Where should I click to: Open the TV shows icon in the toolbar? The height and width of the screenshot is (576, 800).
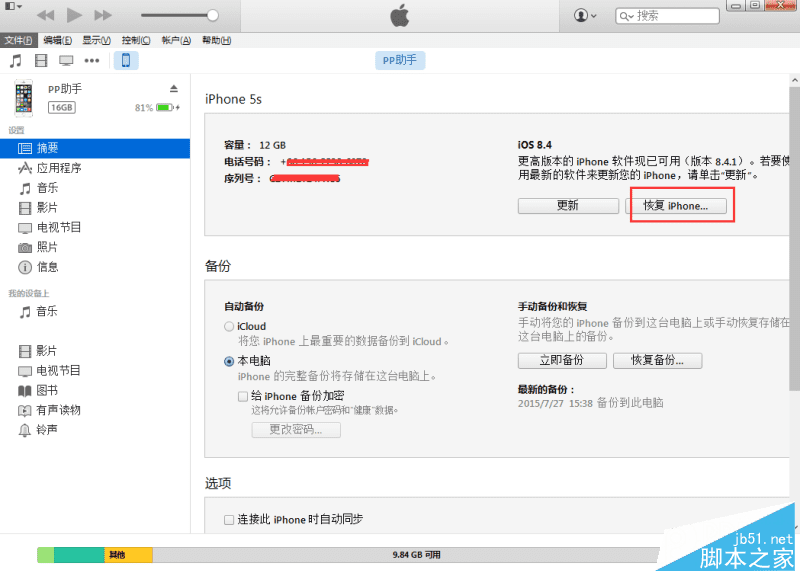tap(64, 60)
